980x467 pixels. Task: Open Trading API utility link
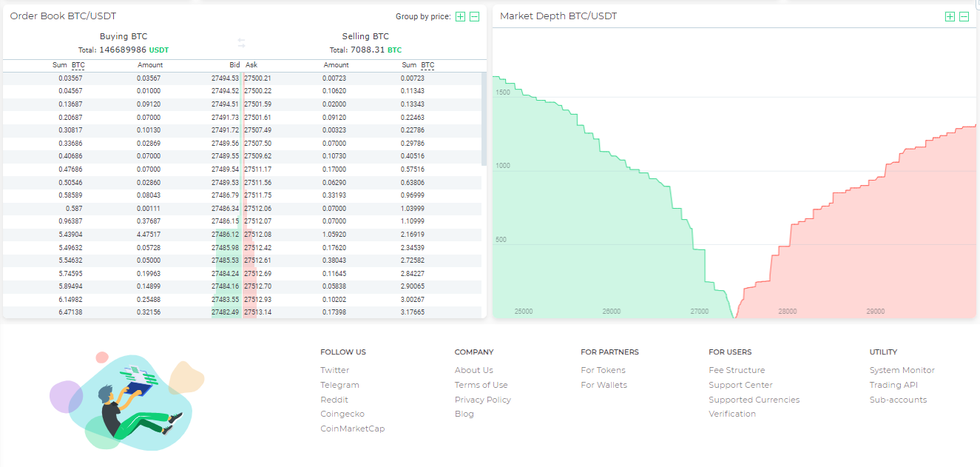[x=893, y=385]
